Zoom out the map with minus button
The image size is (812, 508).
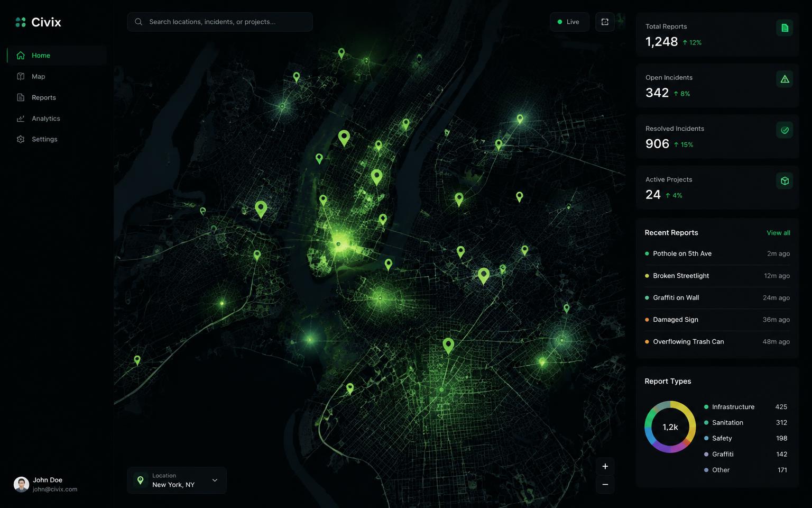point(605,484)
